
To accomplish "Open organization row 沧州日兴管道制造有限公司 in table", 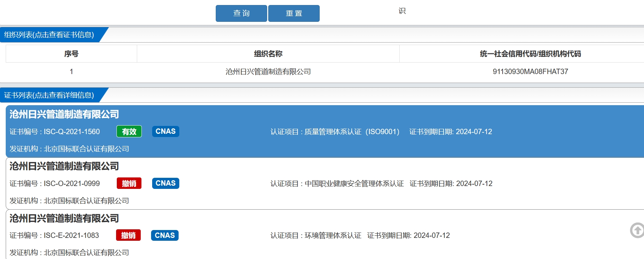I will pos(268,72).
